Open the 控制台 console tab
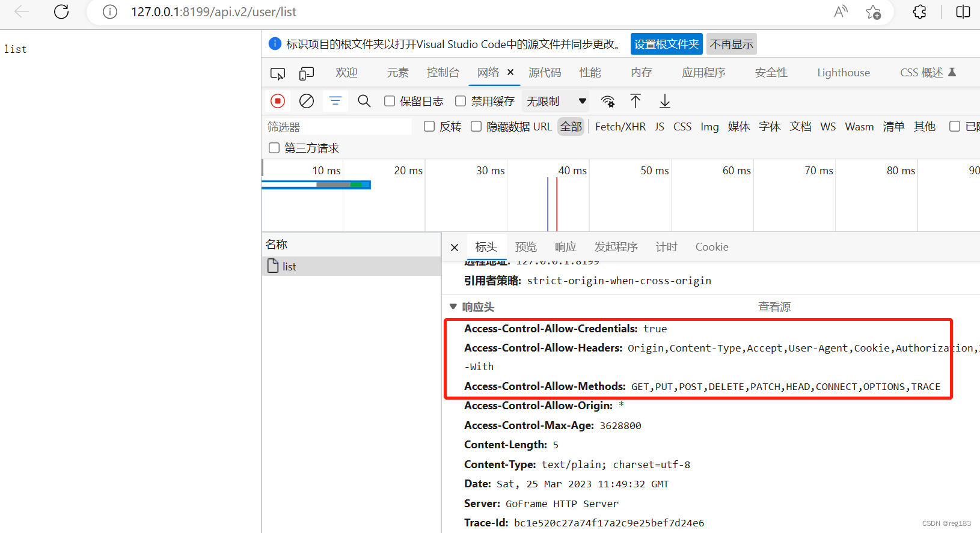 (x=443, y=73)
